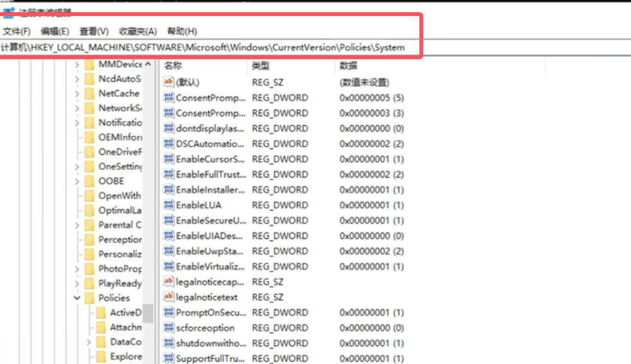The height and width of the screenshot is (364, 631).
Task: Click the NetCache folder icon
Action: [x=89, y=94]
